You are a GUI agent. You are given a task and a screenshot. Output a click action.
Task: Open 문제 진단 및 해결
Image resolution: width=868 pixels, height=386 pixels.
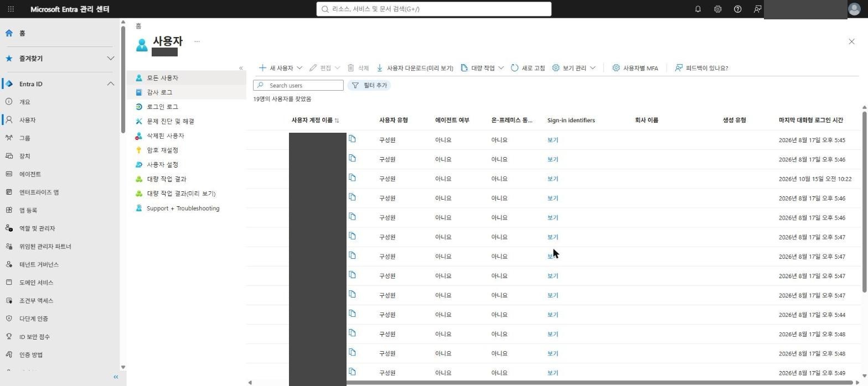point(187,121)
